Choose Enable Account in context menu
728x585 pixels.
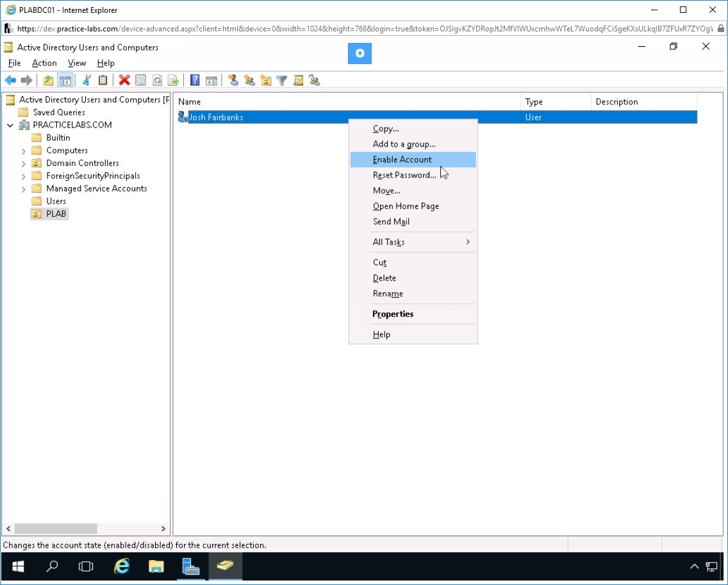point(413,160)
